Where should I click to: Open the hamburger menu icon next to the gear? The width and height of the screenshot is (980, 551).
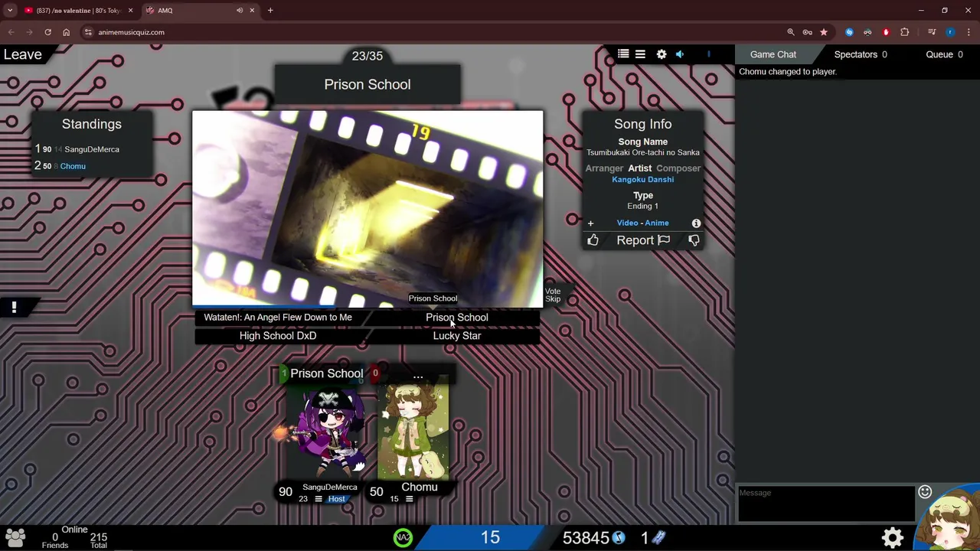point(640,54)
